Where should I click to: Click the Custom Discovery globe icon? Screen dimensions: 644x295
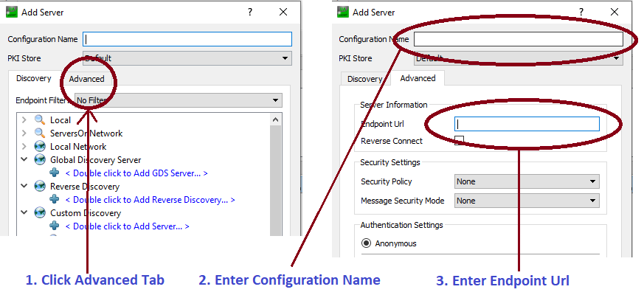[x=40, y=213]
